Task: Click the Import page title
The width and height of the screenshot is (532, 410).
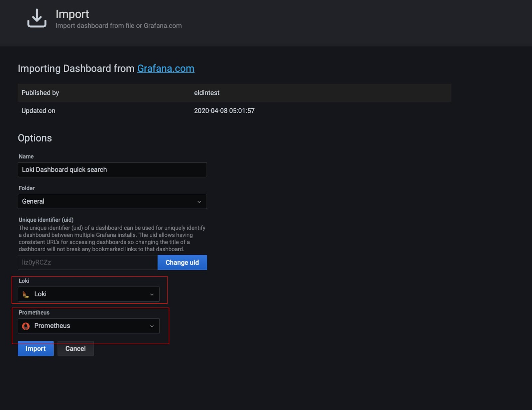Action: coord(72,14)
